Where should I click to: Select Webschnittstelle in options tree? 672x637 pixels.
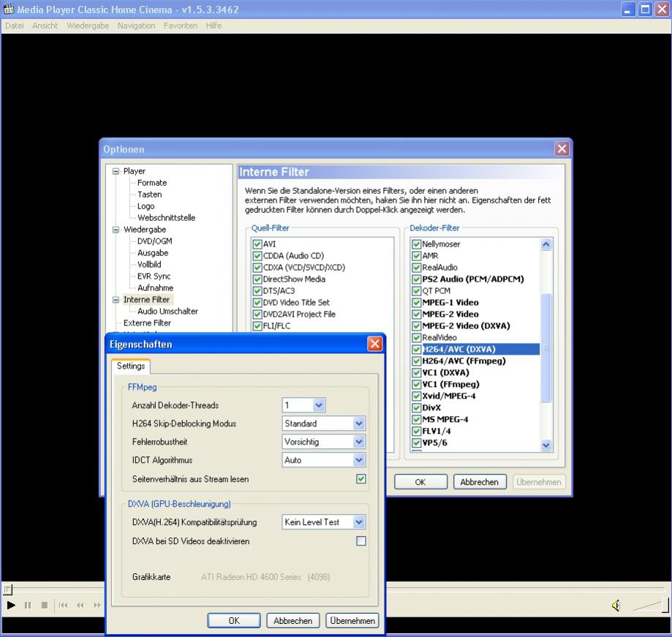point(166,218)
